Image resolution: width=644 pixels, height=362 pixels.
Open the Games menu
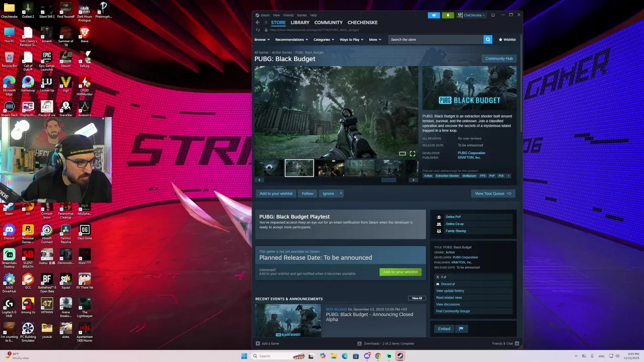(x=302, y=15)
